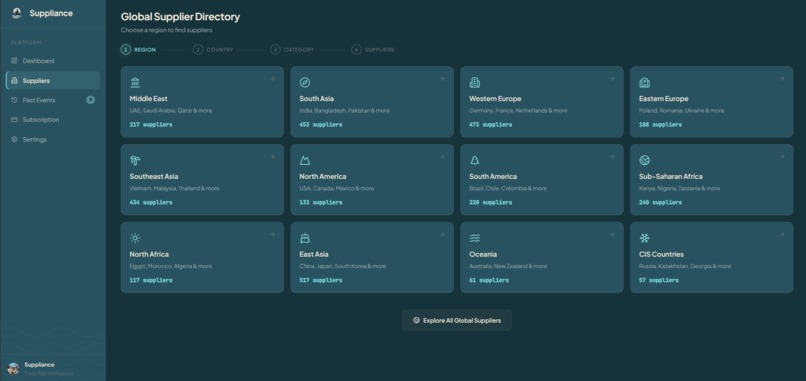Click the Suppliers icon in sidebar
The image size is (806, 381).
coord(14,81)
